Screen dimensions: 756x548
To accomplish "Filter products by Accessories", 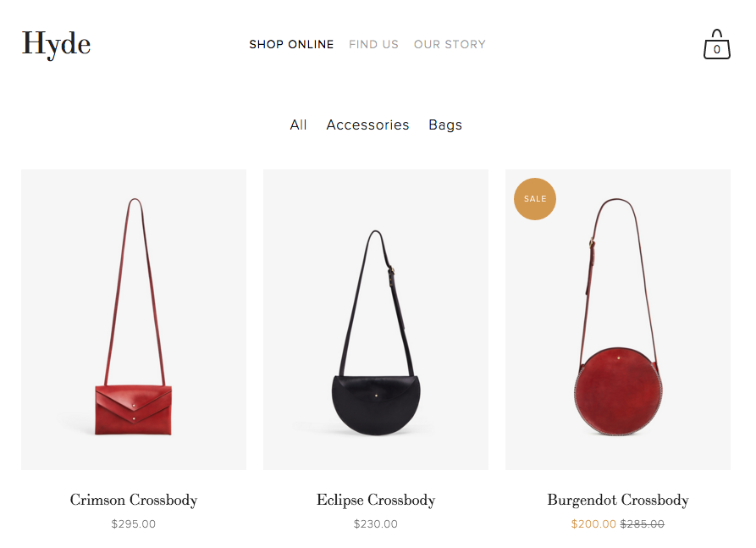I will pyautogui.click(x=367, y=125).
